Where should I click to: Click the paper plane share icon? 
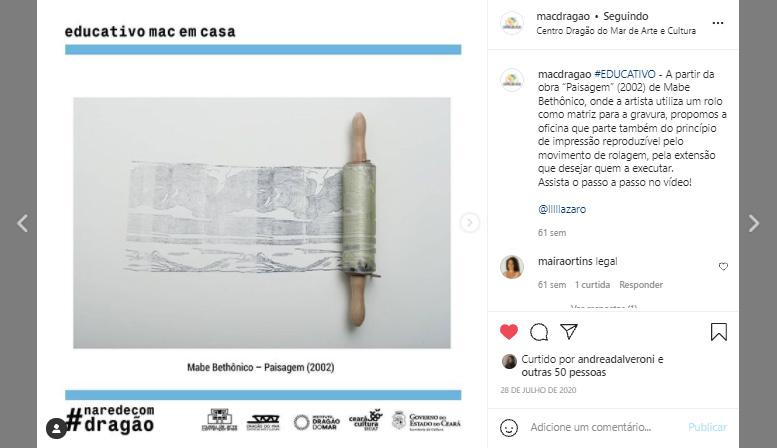(569, 331)
